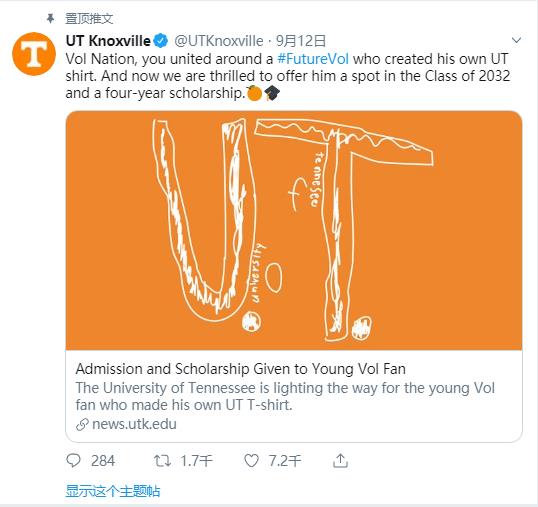Click the 9月12日 tweet date
538x507 pixels.
[x=301, y=41]
